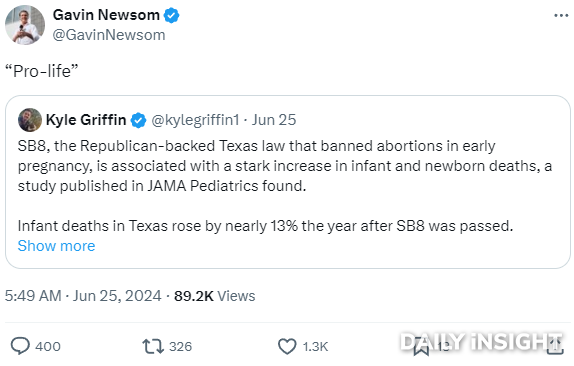574x366 pixels.
Task: Open the Kyle Griffin display name link
Action: click(86, 120)
